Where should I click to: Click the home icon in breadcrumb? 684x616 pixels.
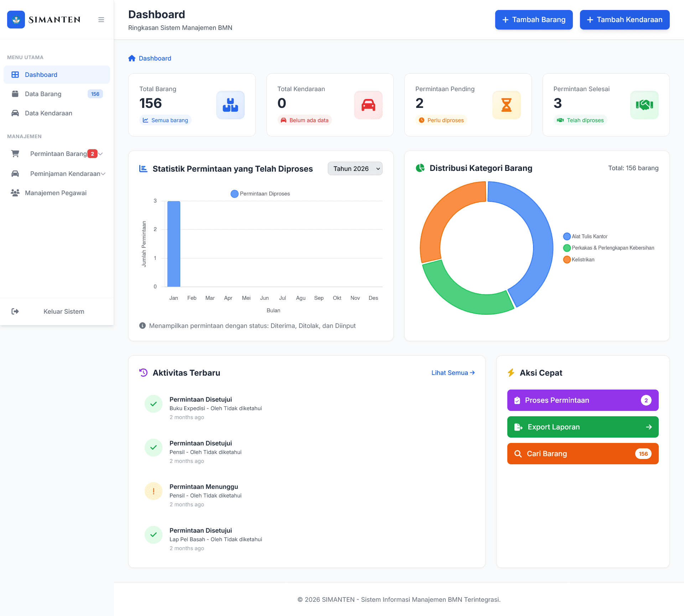(x=132, y=58)
